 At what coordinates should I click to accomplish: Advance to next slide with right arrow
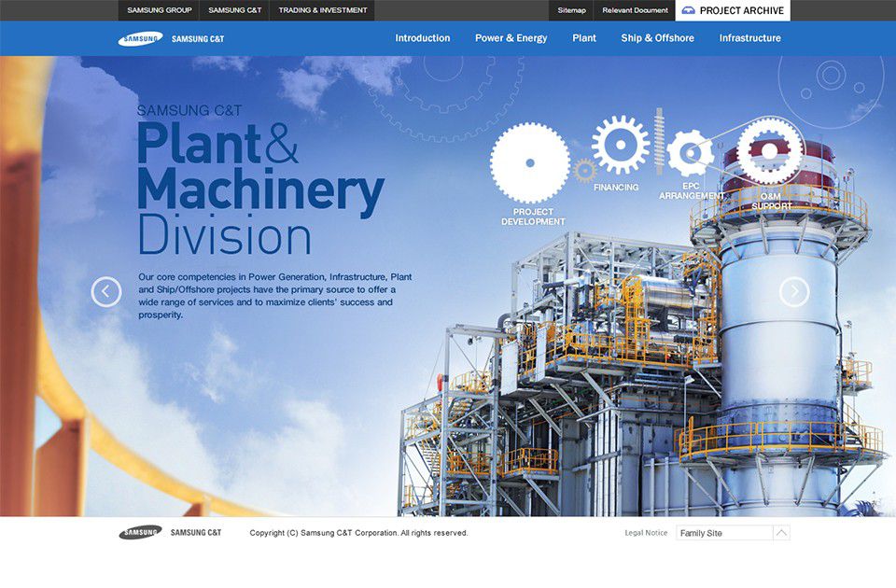pos(794,292)
